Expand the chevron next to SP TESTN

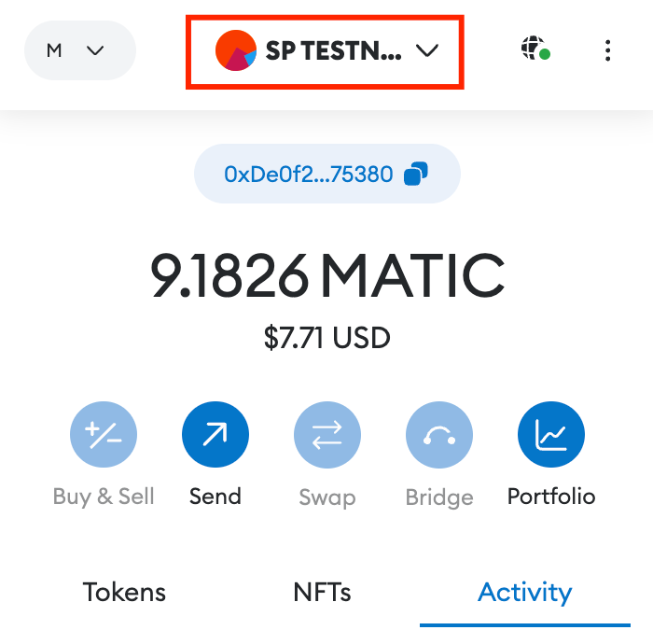(427, 51)
